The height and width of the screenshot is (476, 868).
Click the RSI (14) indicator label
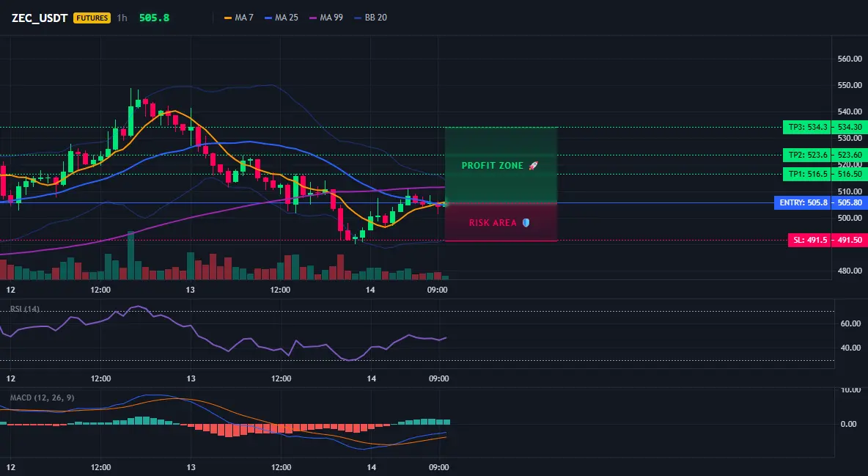pyautogui.click(x=24, y=309)
